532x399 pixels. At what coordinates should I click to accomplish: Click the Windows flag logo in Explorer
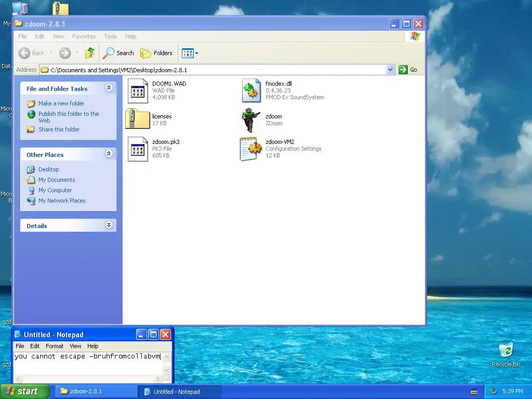click(415, 36)
